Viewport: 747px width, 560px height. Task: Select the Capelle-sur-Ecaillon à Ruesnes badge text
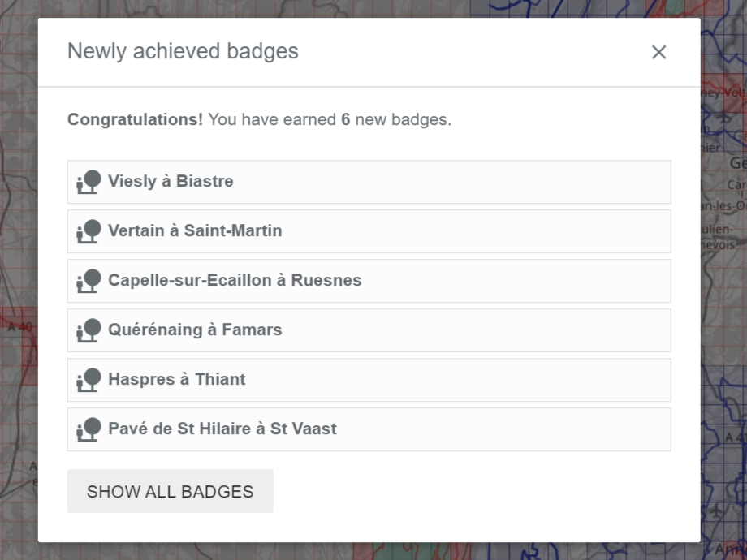(235, 281)
